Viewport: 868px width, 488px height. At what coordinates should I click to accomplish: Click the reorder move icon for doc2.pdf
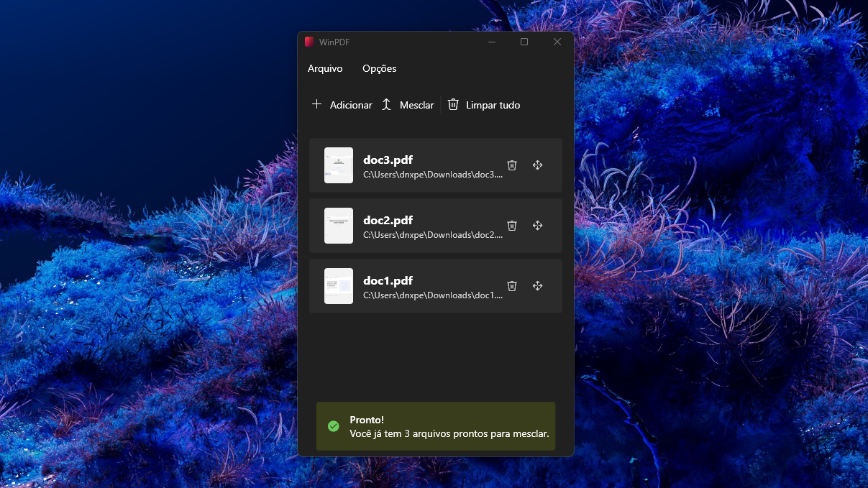[x=537, y=226]
